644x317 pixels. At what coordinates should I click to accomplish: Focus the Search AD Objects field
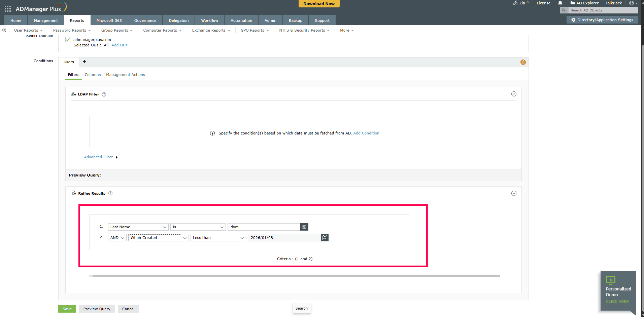(603, 10)
